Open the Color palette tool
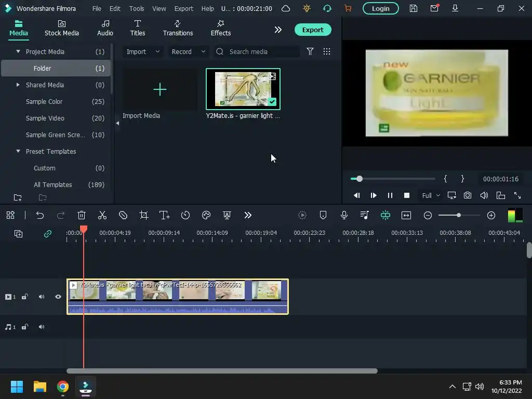 [x=206, y=215]
